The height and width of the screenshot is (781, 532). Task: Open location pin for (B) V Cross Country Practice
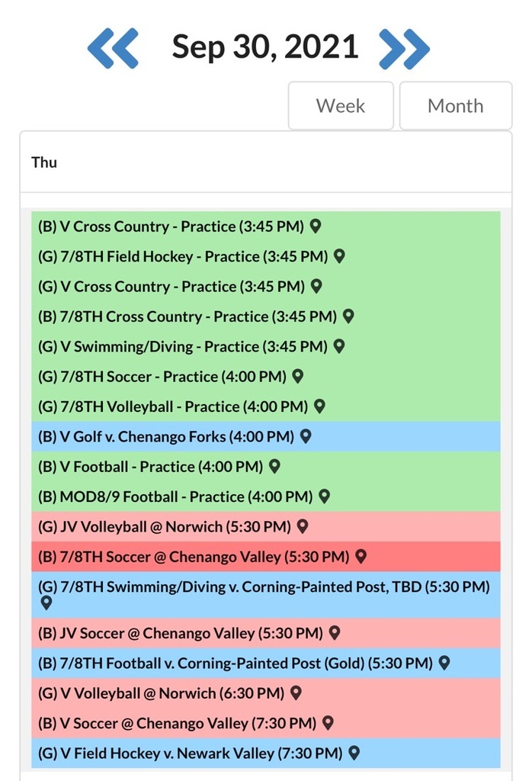pyautogui.click(x=316, y=226)
